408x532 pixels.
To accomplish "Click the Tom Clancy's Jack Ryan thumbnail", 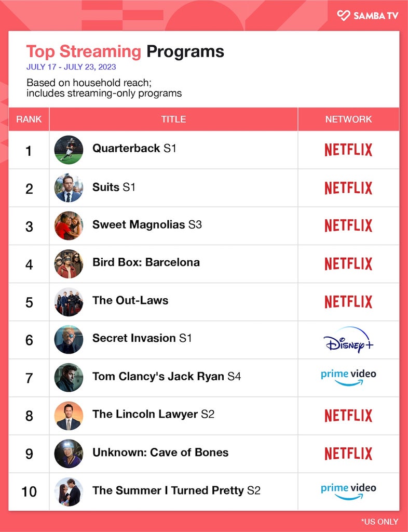I will pyautogui.click(x=69, y=378).
